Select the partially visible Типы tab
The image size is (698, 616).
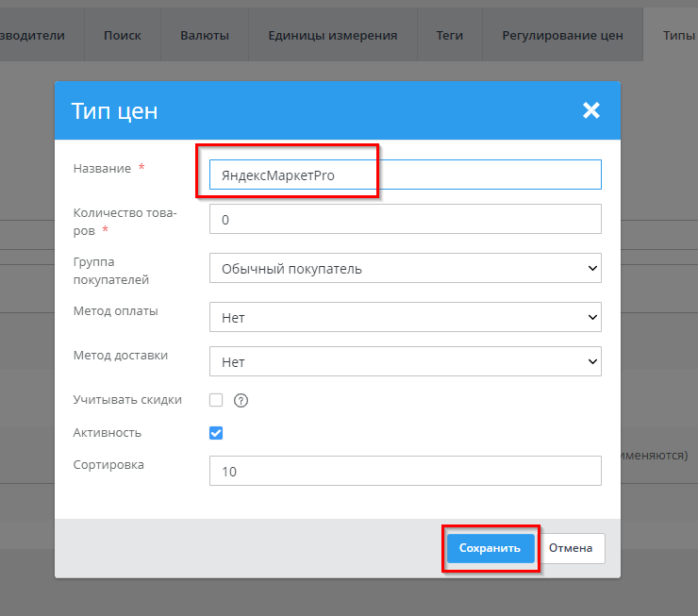point(677,35)
